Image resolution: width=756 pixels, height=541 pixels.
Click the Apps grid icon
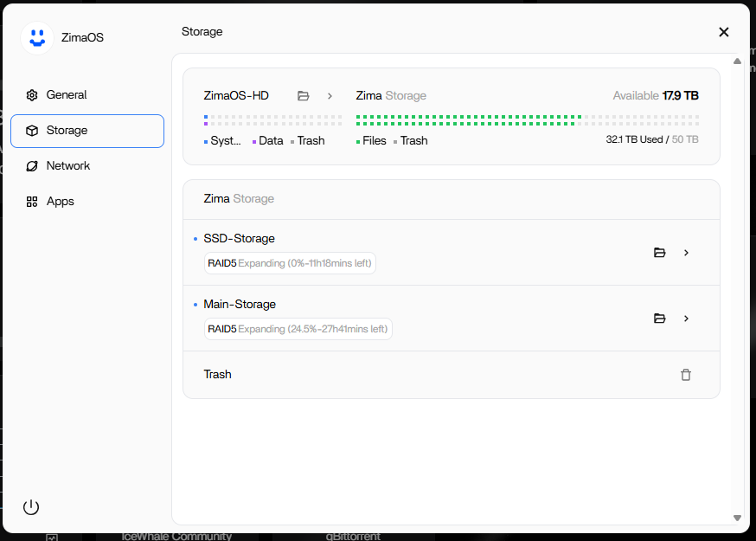pyautogui.click(x=32, y=202)
